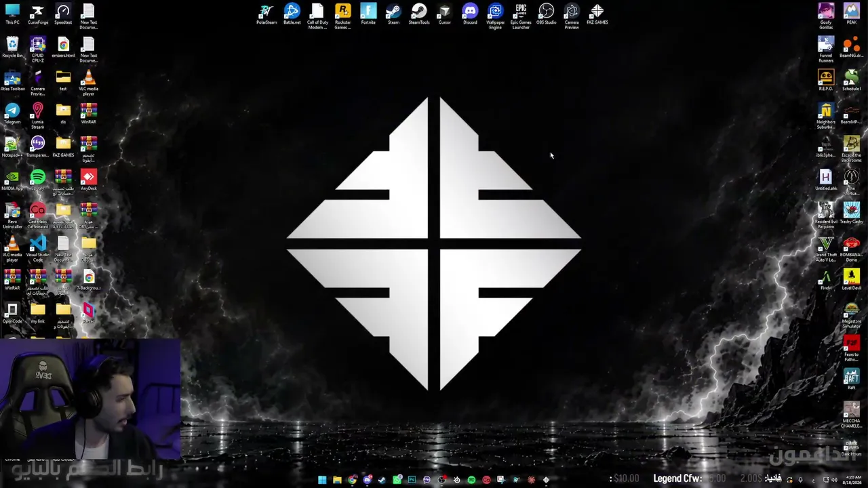The height and width of the screenshot is (488, 868).
Task: Open Lumia Stream shortcut
Action: tap(37, 116)
